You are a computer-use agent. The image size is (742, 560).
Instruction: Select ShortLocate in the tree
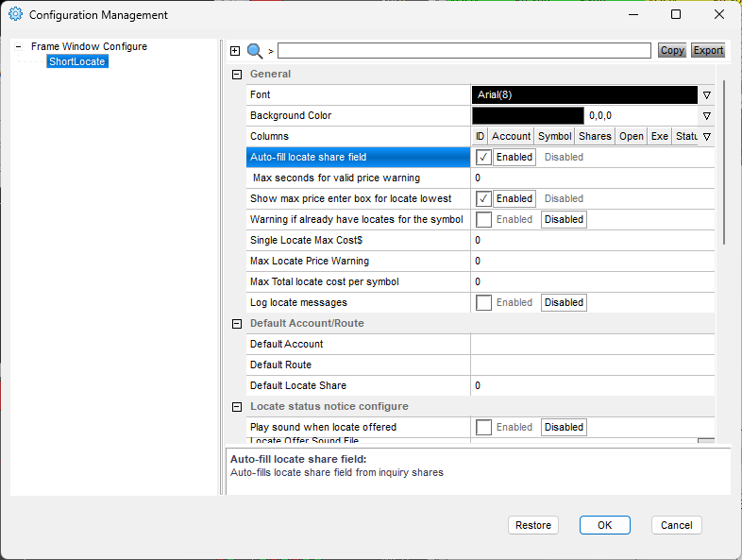click(76, 61)
